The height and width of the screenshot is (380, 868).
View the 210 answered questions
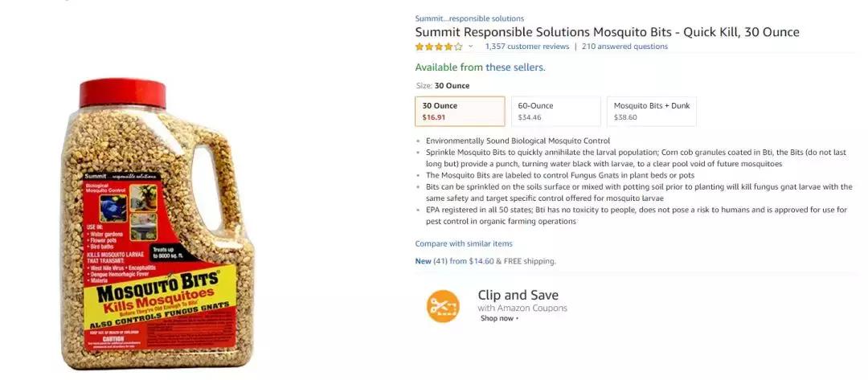[624, 47]
